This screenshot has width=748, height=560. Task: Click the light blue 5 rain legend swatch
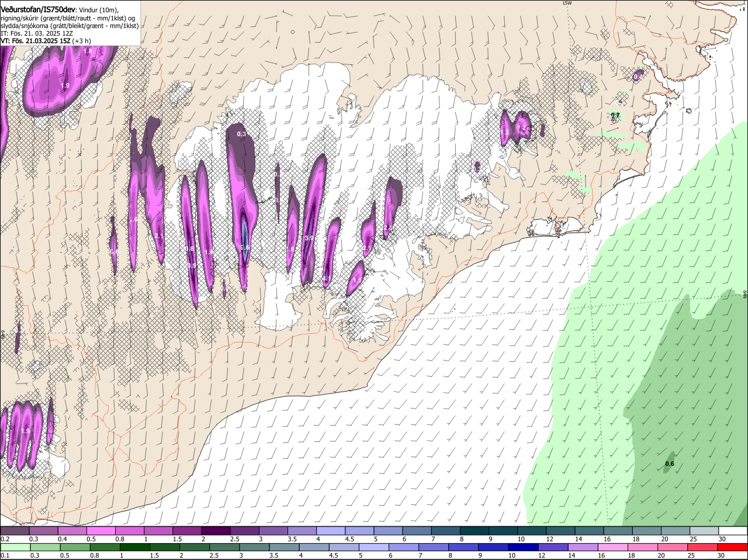[373, 547]
